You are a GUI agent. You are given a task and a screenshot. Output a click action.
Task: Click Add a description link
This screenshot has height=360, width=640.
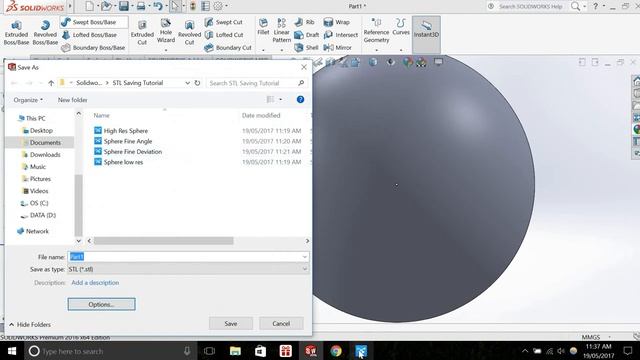coord(95,282)
